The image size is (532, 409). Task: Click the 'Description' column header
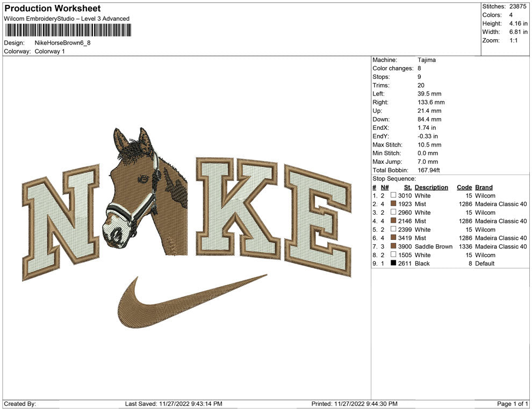tap(431, 187)
